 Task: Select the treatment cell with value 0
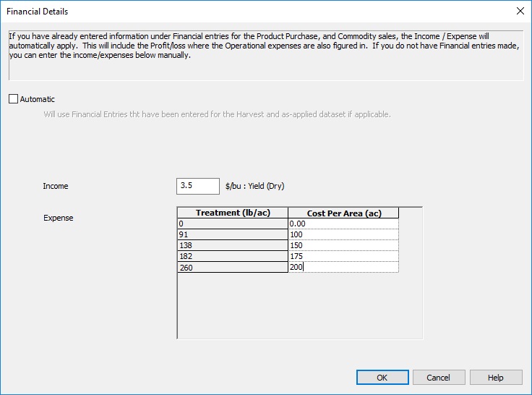(232, 224)
